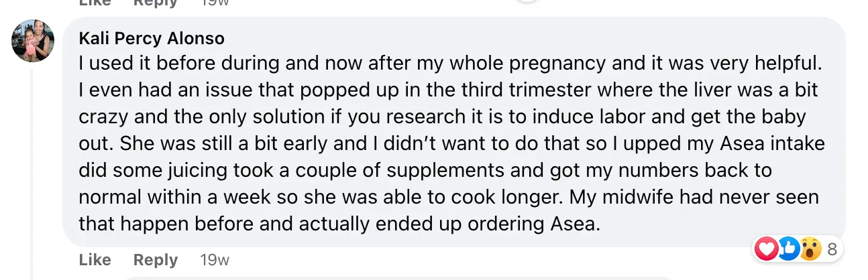Click the partial reaction circle at top edge
Screen dimensions: 868x280
point(528,1)
